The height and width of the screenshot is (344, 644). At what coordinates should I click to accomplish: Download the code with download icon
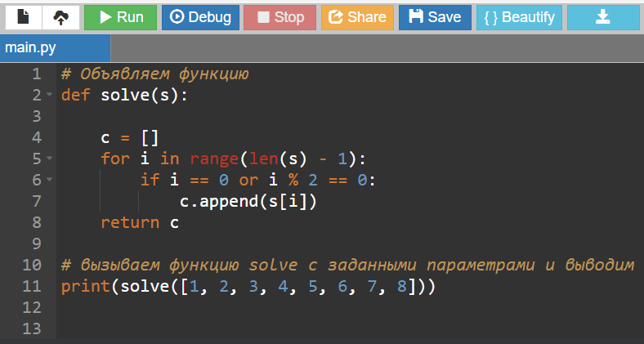[x=603, y=17]
